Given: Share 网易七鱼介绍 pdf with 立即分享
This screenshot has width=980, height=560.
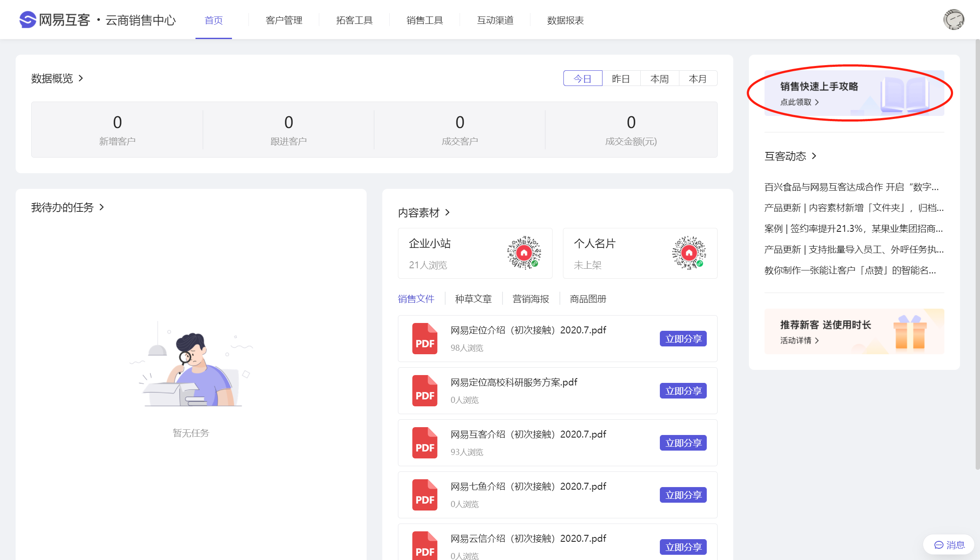Looking at the screenshot, I should coord(683,495).
